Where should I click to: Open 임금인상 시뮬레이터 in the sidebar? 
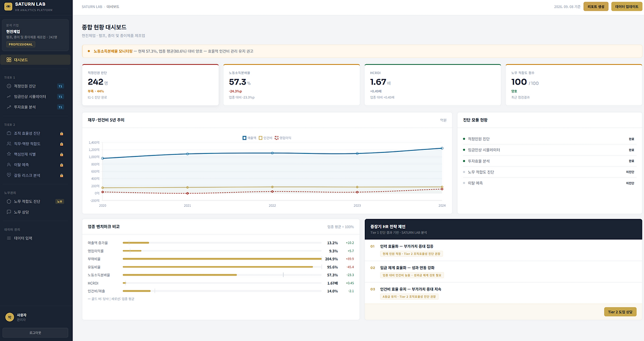(x=35, y=97)
